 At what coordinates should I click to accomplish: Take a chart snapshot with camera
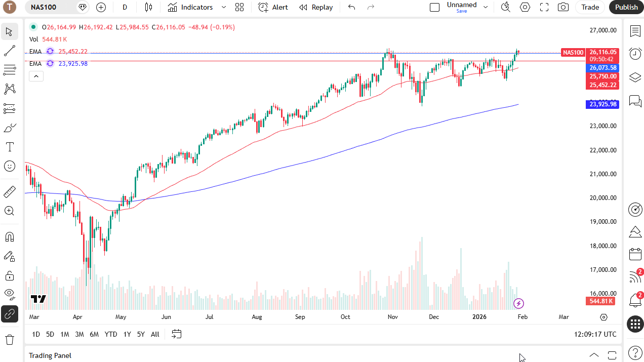click(x=563, y=7)
